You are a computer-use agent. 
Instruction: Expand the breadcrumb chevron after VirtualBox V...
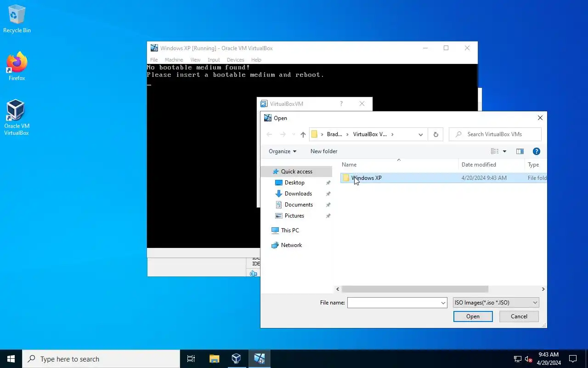pos(392,134)
